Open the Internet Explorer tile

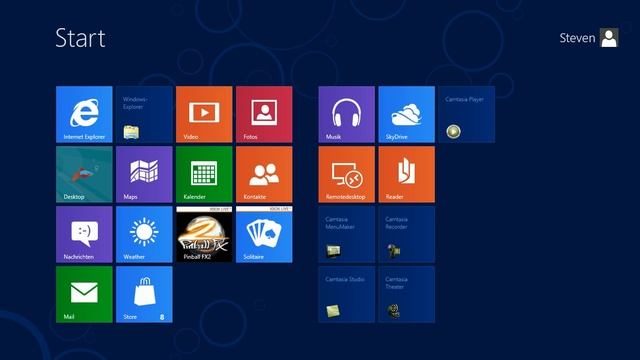coord(84,114)
